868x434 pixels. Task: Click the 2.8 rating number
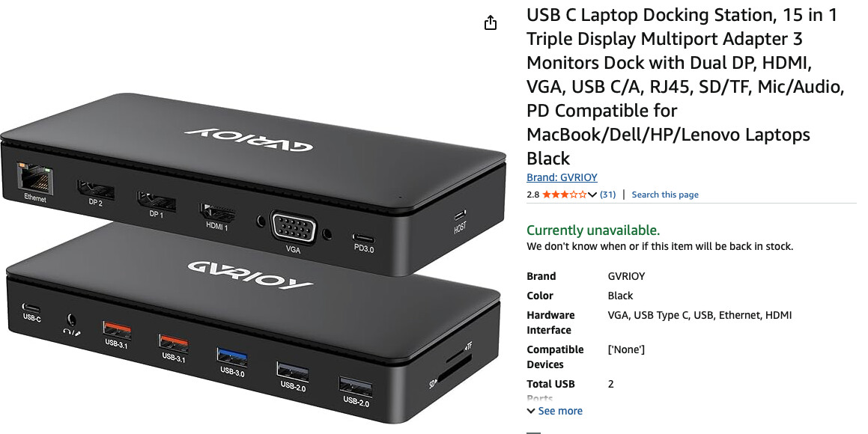click(532, 195)
